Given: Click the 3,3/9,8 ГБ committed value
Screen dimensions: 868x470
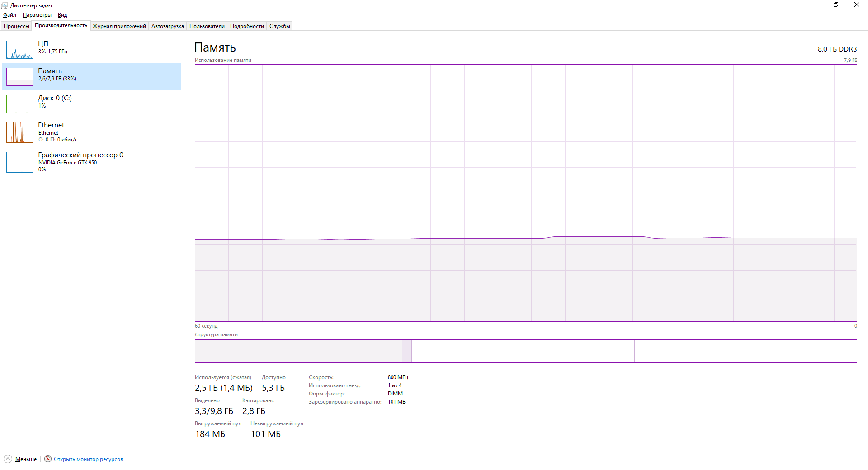Looking at the screenshot, I should pyautogui.click(x=214, y=411).
